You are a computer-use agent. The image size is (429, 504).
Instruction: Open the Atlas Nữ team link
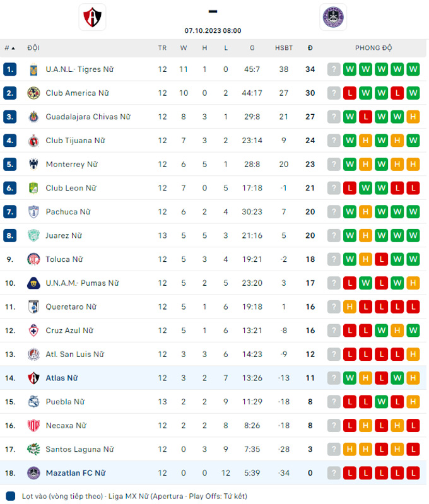[x=62, y=378]
